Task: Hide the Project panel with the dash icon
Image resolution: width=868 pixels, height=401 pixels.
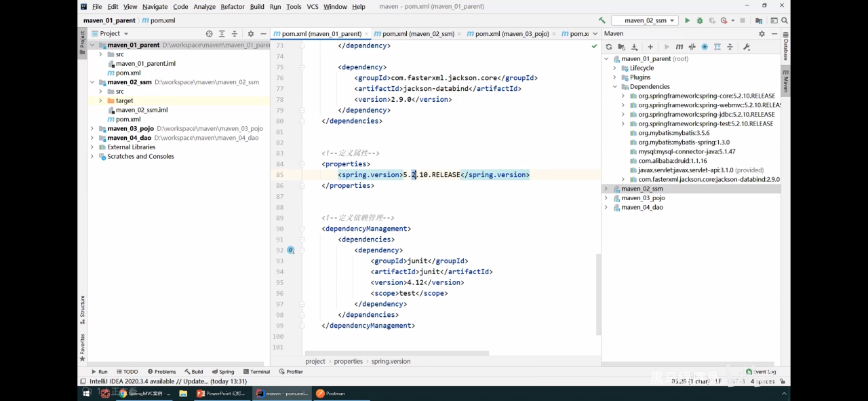Action: [262, 33]
